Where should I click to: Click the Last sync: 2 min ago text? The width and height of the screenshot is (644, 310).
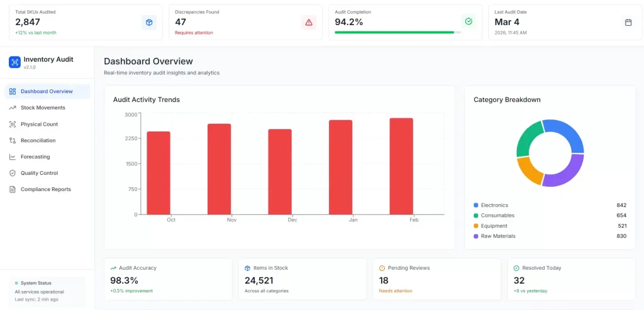(36, 299)
